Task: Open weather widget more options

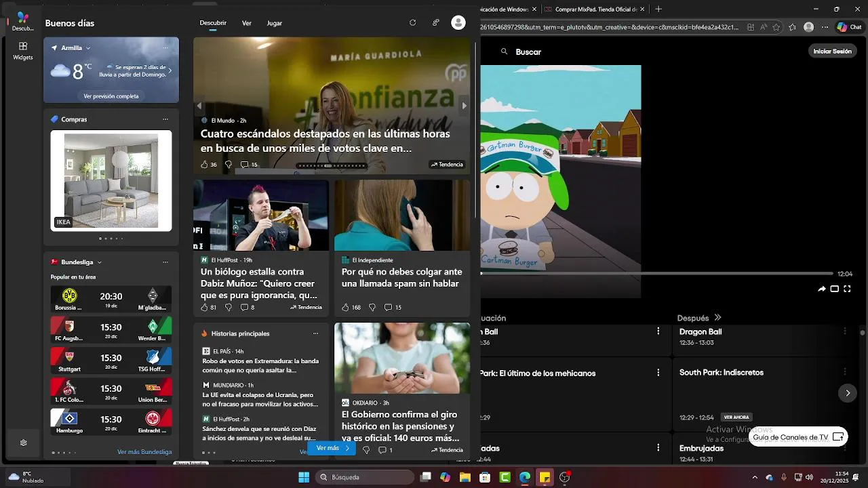Action: click(x=165, y=48)
